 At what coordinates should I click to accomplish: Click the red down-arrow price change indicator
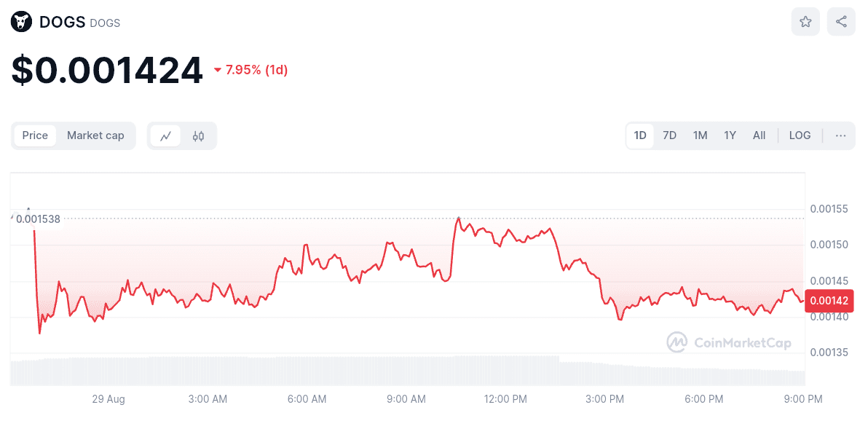(x=218, y=71)
